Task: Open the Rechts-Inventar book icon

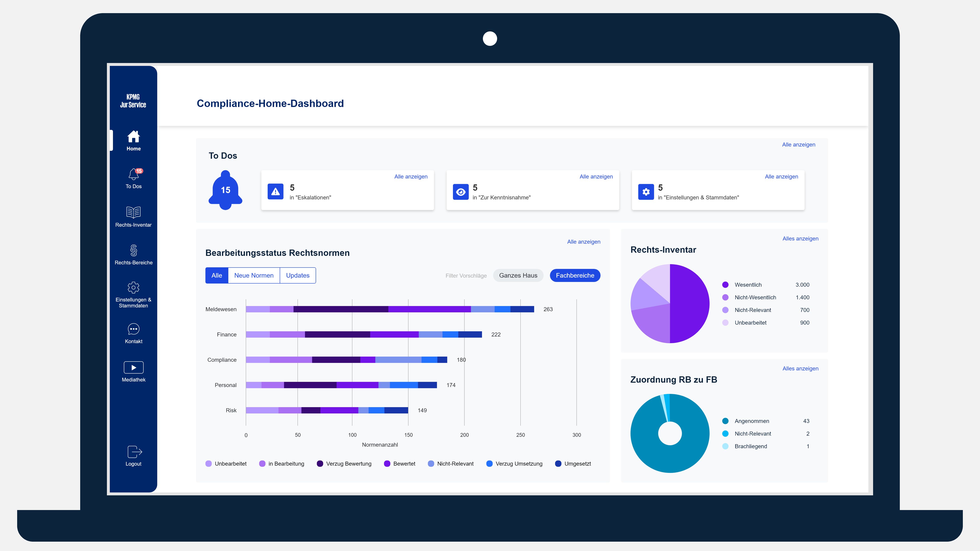Action: click(134, 212)
